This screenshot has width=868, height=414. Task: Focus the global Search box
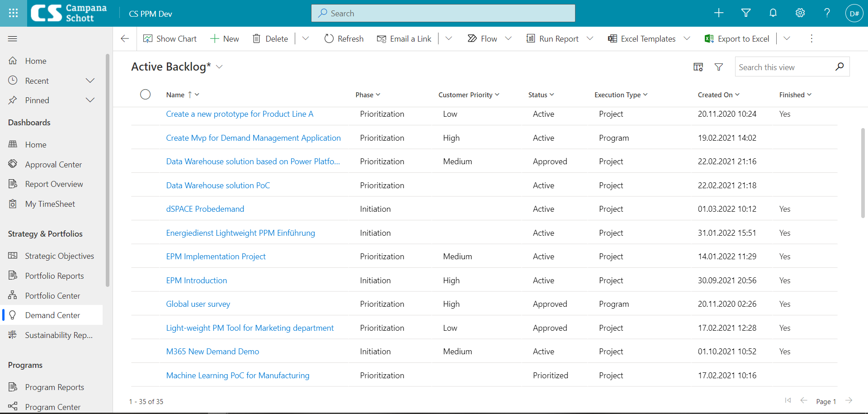point(443,13)
